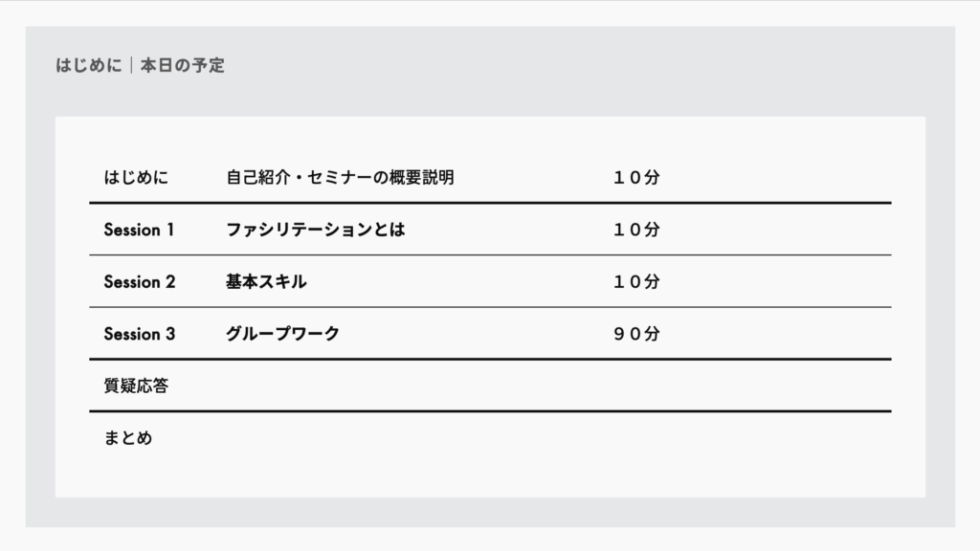Click the Session 2 label
Screen dimensions: 980x551
tap(139, 282)
